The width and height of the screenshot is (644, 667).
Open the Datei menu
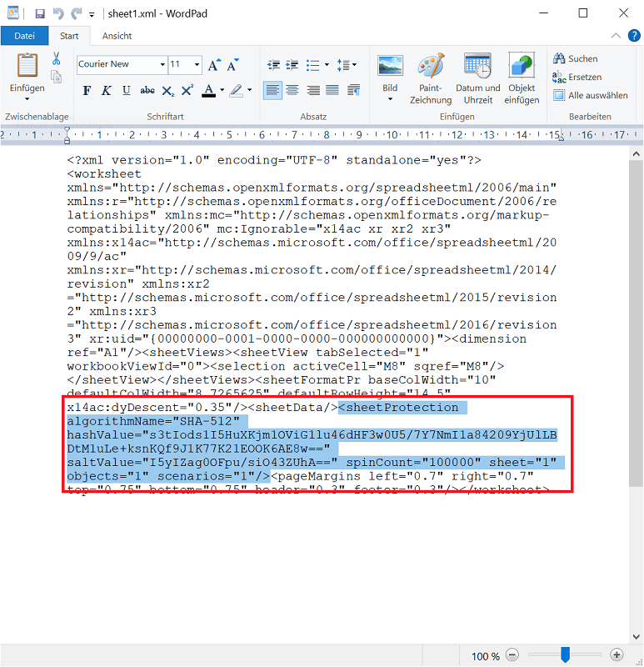pyautogui.click(x=25, y=36)
